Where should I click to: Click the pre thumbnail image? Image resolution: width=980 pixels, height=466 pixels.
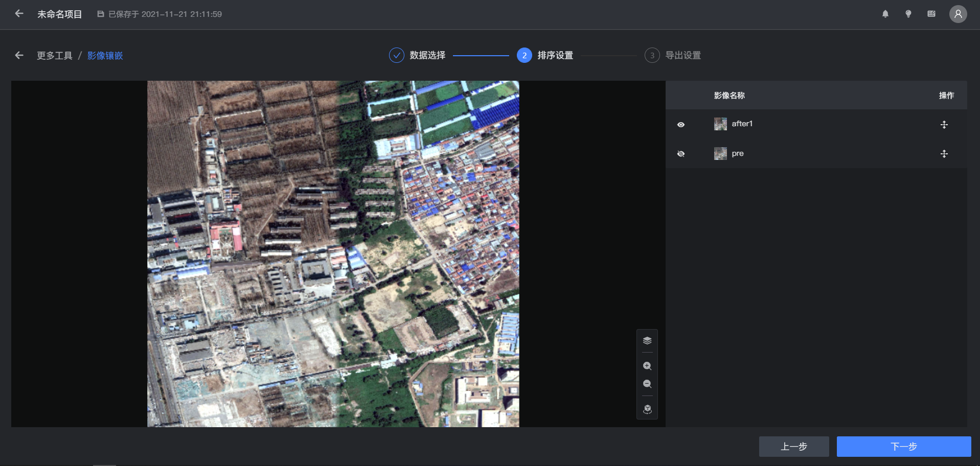point(720,153)
